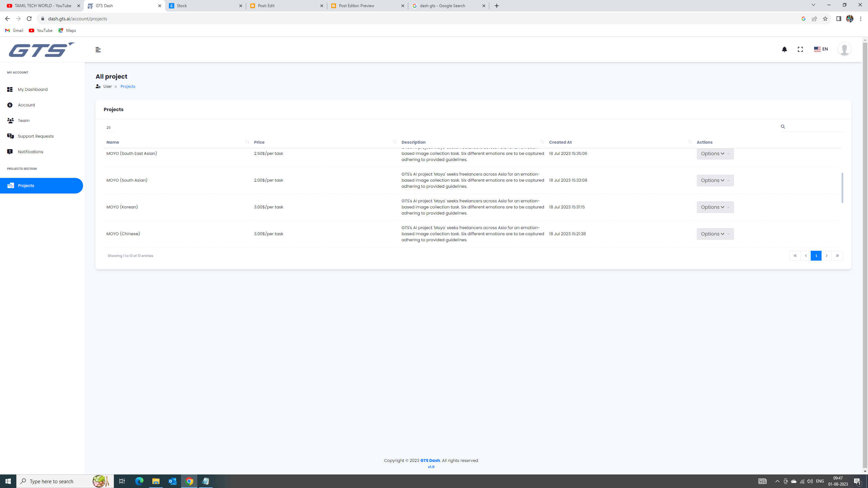This screenshot has width=868, height=488.
Task: Open My Dashboard in sidebar
Action: click(x=33, y=89)
